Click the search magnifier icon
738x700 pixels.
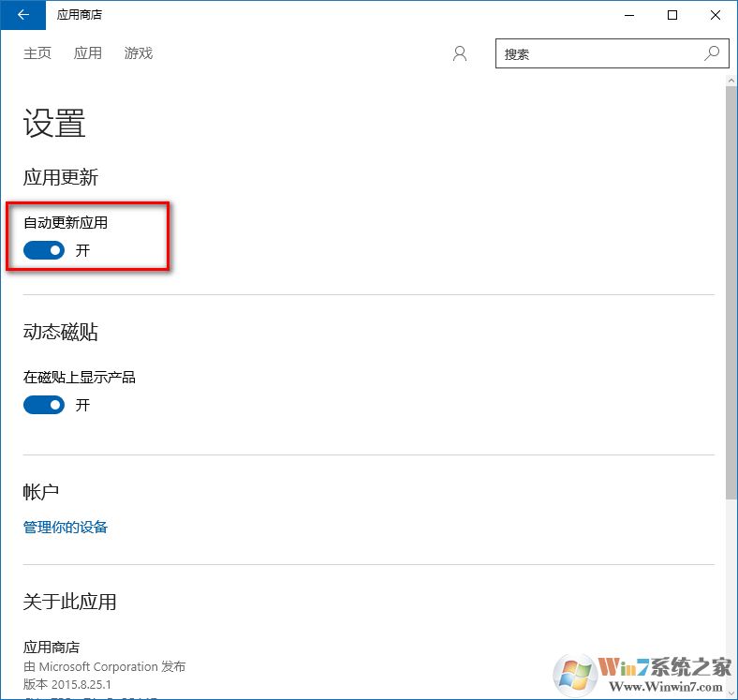tap(712, 53)
